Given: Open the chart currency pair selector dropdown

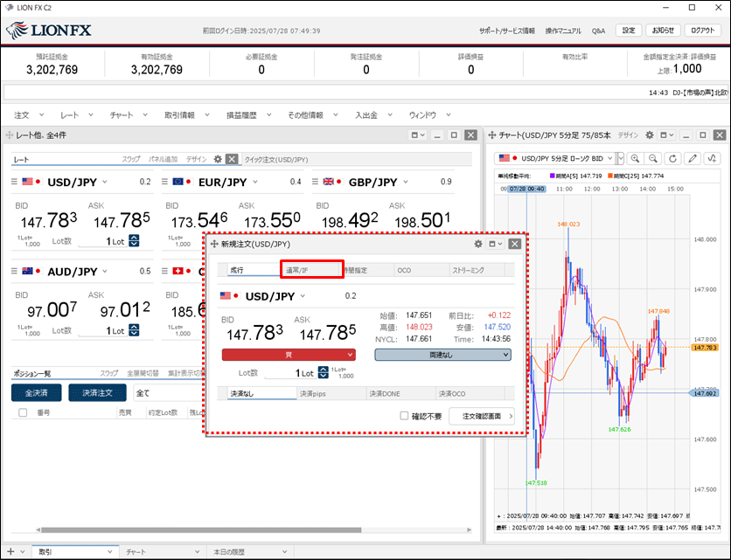Looking at the screenshot, I should pyautogui.click(x=620, y=158).
